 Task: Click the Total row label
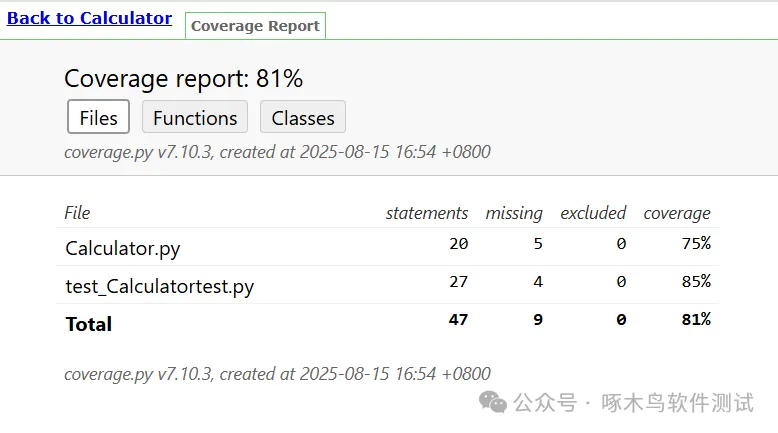point(88,324)
